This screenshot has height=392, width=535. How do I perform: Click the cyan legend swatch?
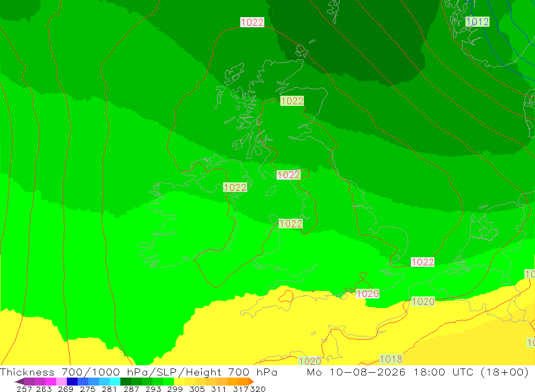(x=115, y=381)
